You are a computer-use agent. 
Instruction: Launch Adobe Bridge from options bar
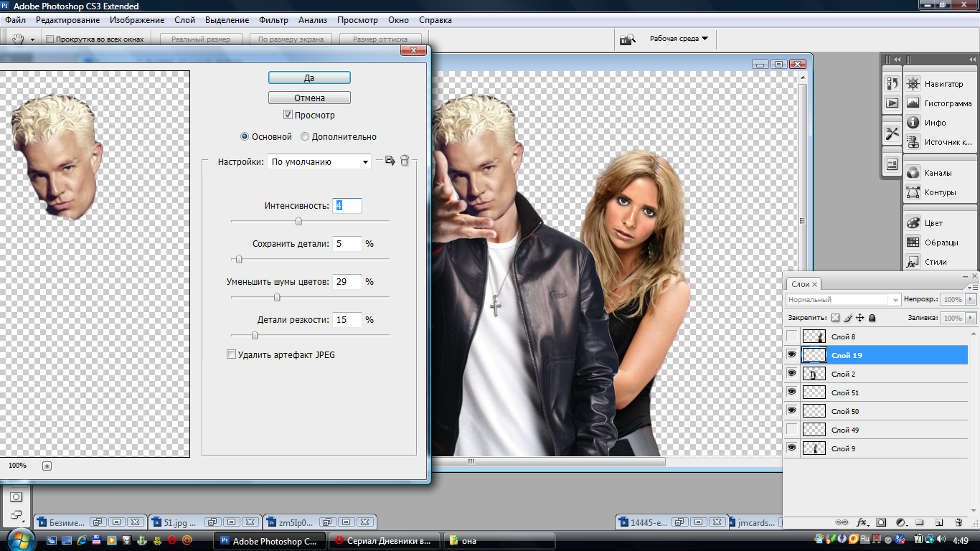[628, 39]
